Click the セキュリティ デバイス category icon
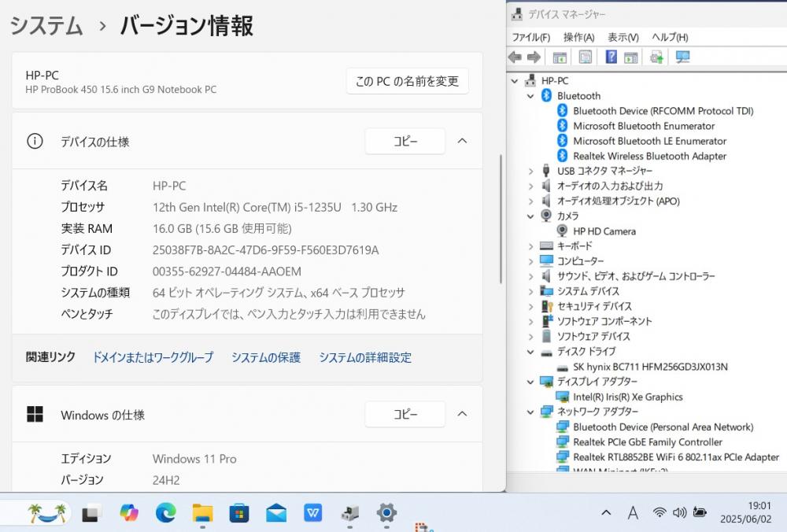 coord(547,306)
